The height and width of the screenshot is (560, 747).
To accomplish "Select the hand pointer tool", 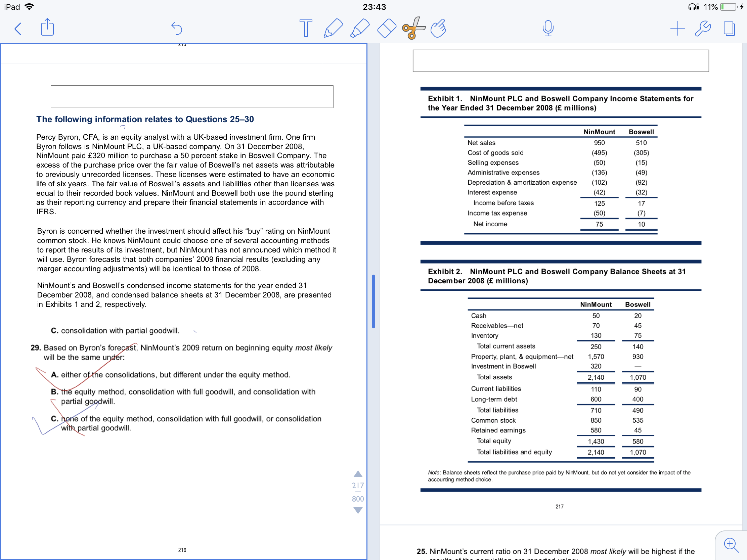I will pos(439,28).
